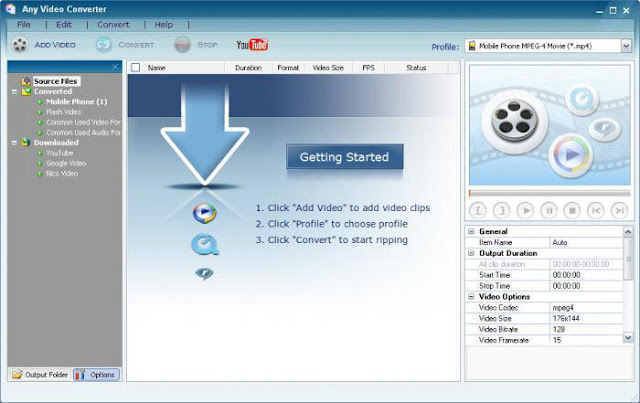Click the Source Files folder icon

[26, 81]
